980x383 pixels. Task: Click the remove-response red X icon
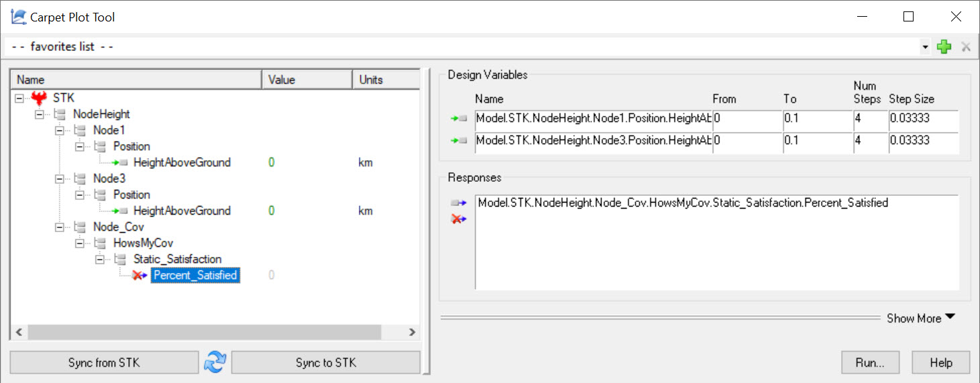(x=458, y=219)
